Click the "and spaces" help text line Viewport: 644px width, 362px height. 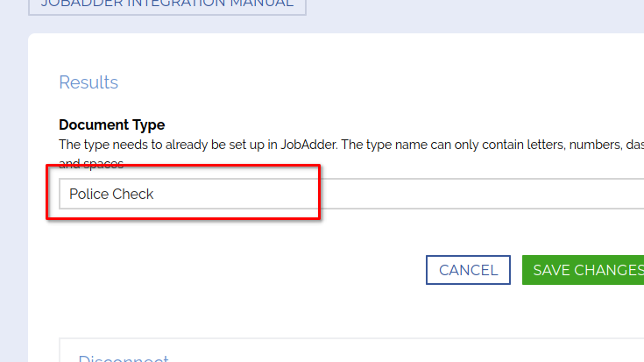coord(91,164)
